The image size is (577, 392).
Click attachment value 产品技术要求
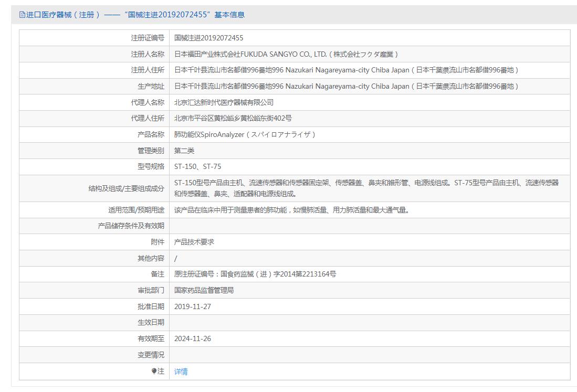click(194, 242)
